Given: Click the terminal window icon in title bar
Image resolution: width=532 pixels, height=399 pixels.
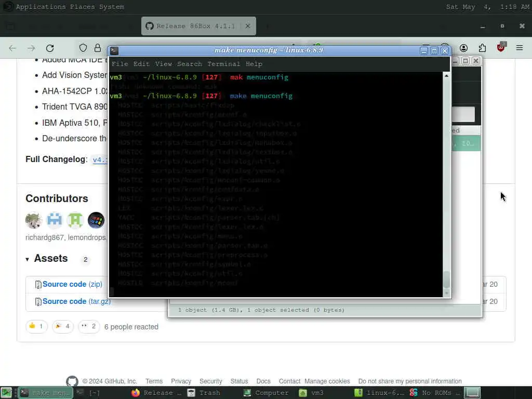Looking at the screenshot, I should coord(114,50).
